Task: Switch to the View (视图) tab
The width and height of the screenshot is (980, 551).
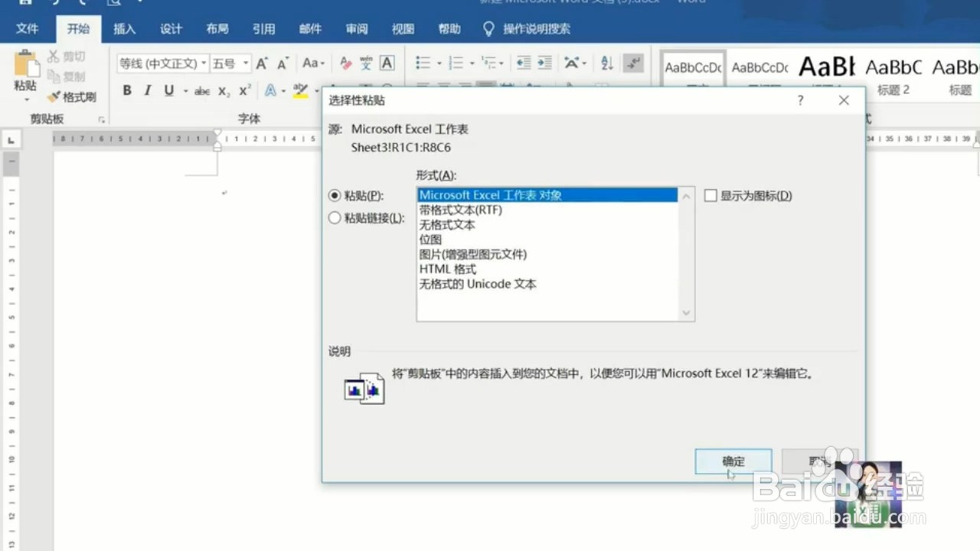Action: [x=403, y=28]
